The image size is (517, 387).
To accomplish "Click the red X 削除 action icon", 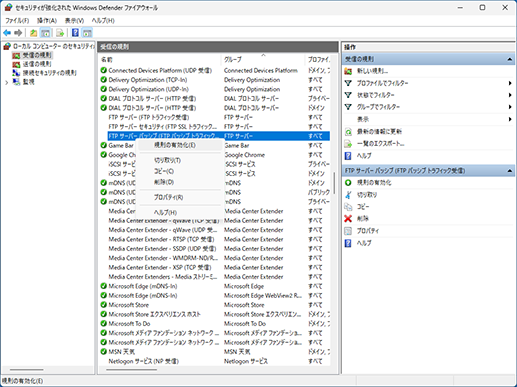I will pyautogui.click(x=348, y=219).
